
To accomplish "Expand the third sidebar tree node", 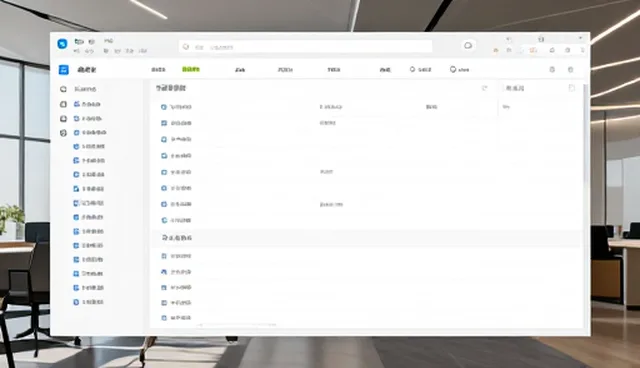I will 63,119.
